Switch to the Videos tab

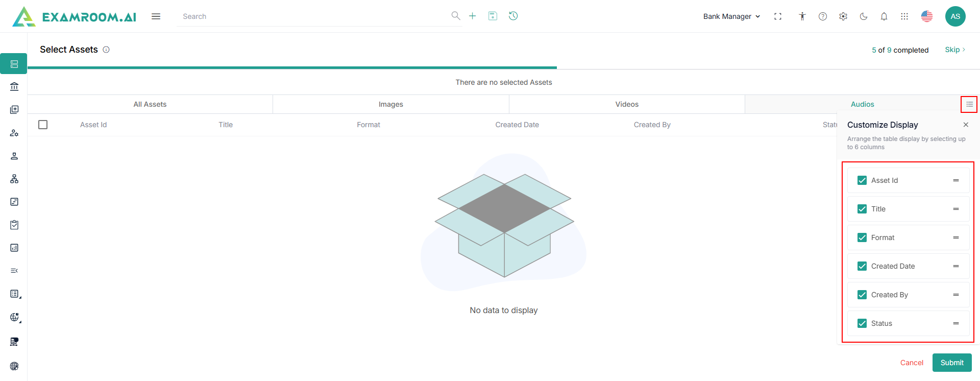click(x=627, y=104)
